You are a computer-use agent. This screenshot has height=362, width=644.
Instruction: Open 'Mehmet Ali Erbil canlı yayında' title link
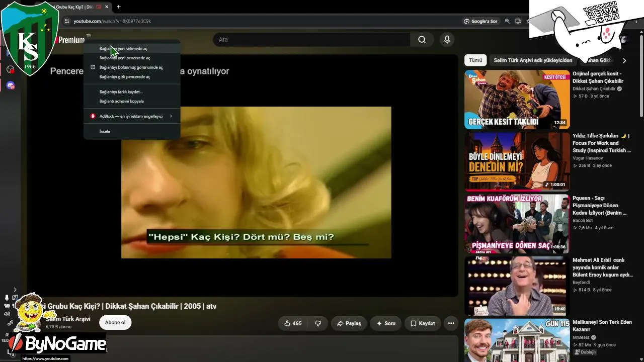[603, 267]
